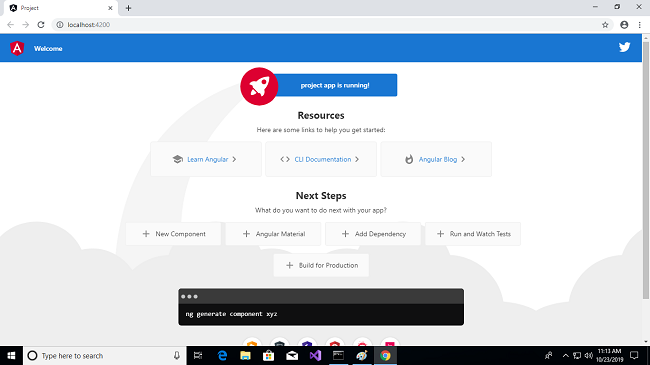The width and height of the screenshot is (650, 365).
Task: Open File Explorer from the taskbar
Action: pyautogui.click(x=245, y=355)
